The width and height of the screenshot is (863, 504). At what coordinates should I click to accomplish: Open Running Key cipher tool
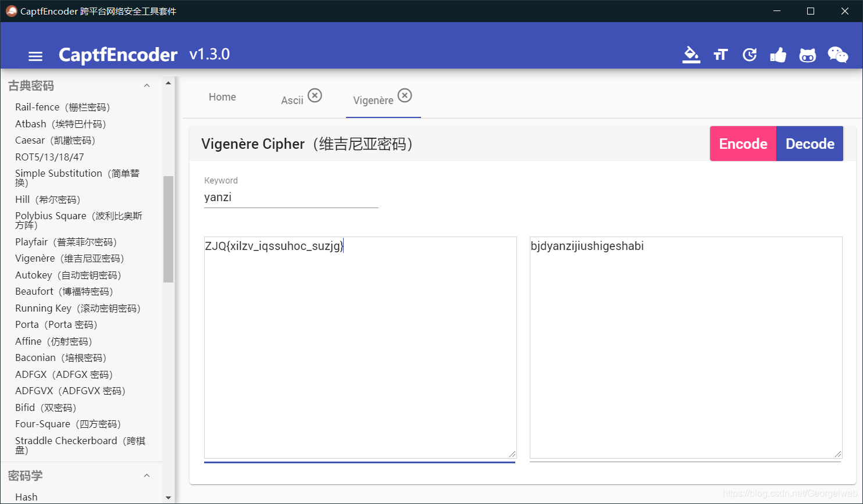(x=78, y=308)
